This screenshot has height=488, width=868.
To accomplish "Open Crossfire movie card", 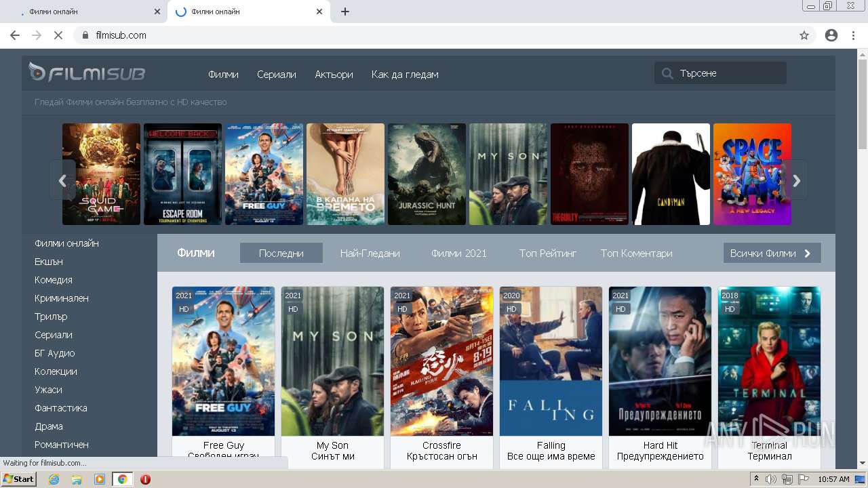I will point(441,376).
